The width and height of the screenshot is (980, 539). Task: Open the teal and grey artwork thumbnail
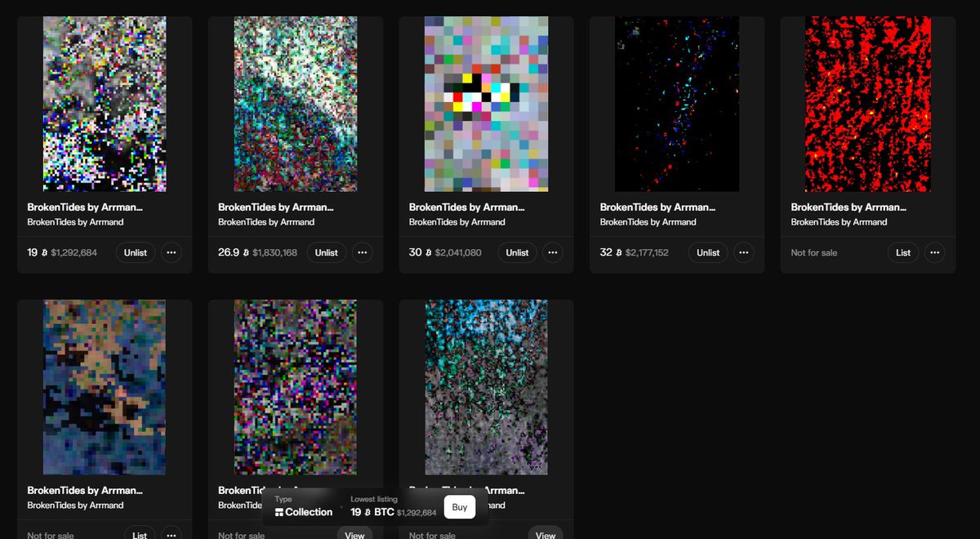click(x=486, y=387)
